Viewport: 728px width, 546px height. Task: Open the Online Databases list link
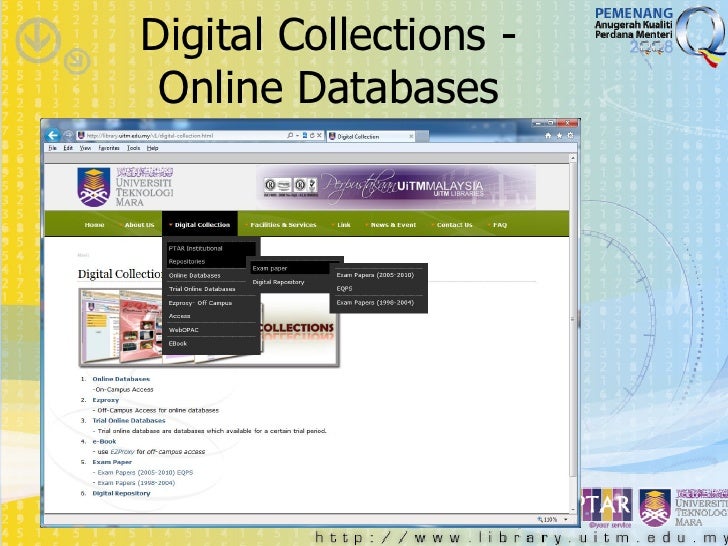121,379
